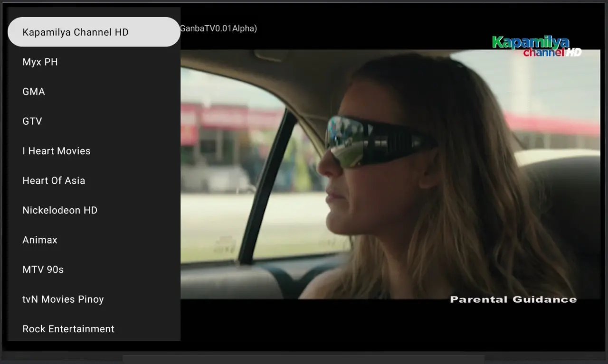Select the I Heart Movies channel

point(94,151)
